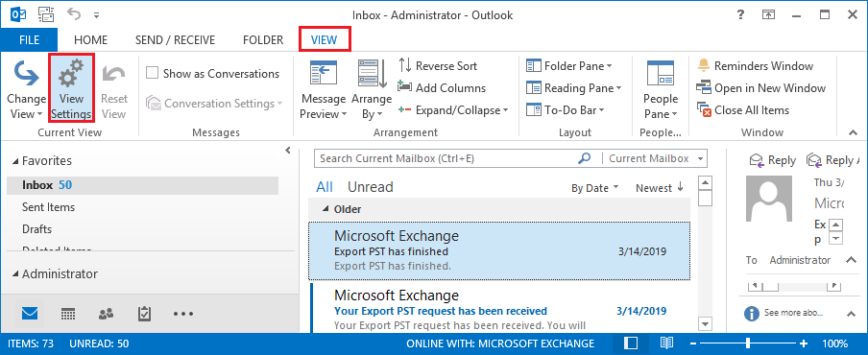This screenshot has width=868, height=355.
Task: Switch to Mail navigation icon
Action: pos(30,314)
